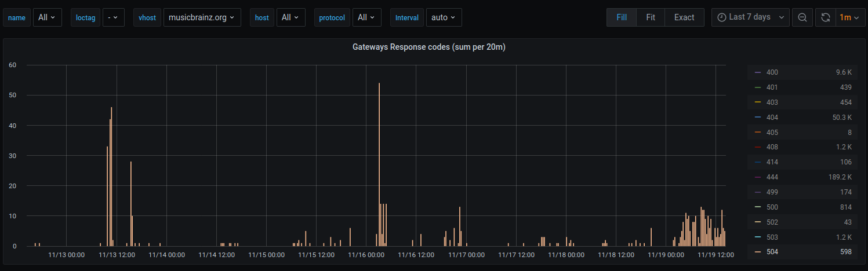Toggle the 403 series in the legend
868x271 pixels.
pos(772,102)
